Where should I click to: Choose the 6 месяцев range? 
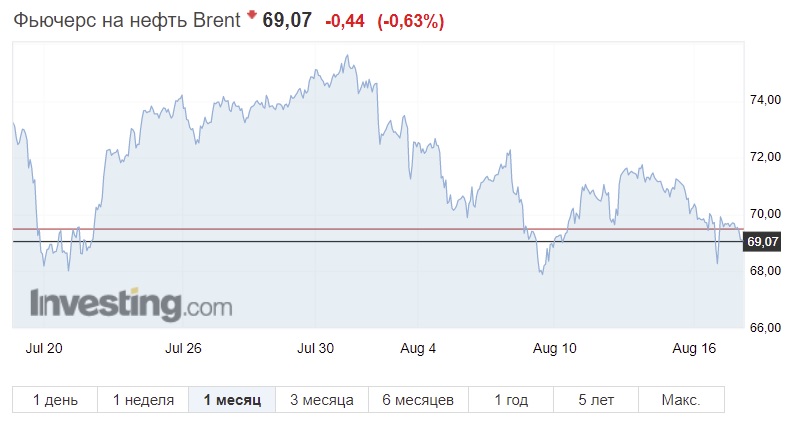coord(418,400)
